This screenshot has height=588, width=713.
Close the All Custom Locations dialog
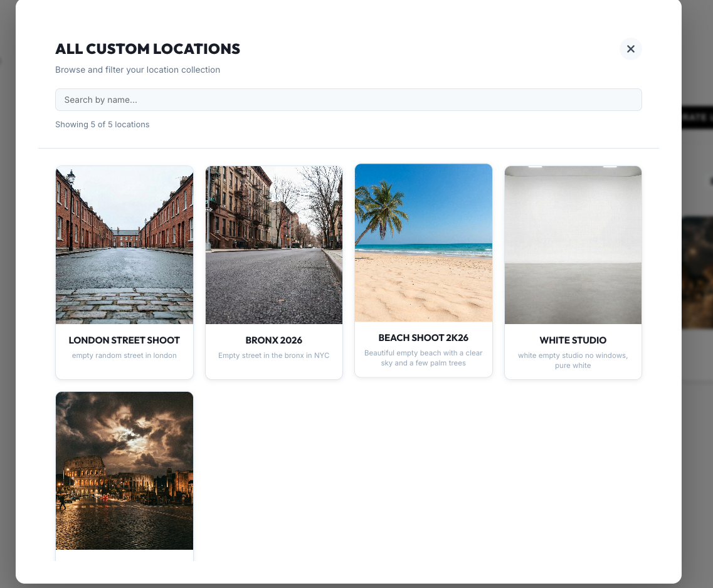click(630, 49)
